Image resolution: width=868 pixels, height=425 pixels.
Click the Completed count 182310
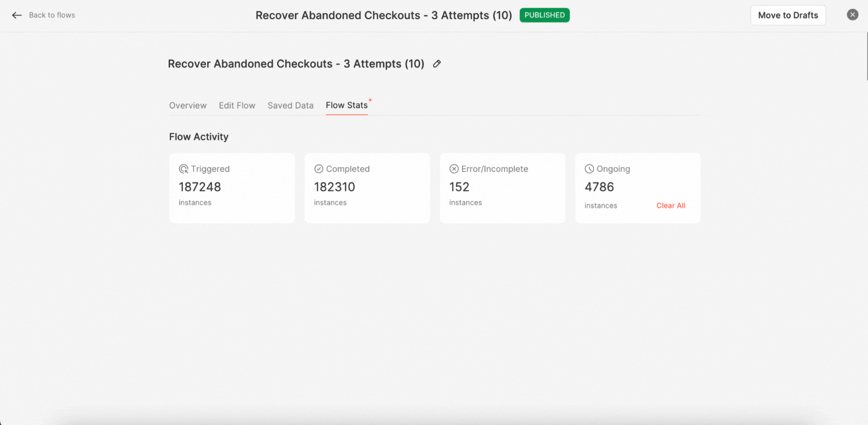tap(334, 187)
